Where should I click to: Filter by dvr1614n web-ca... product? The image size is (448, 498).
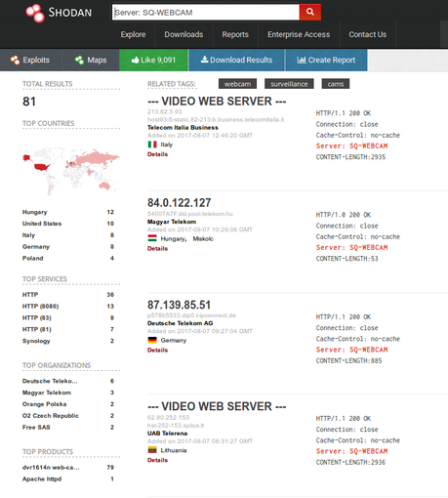(x=51, y=468)
